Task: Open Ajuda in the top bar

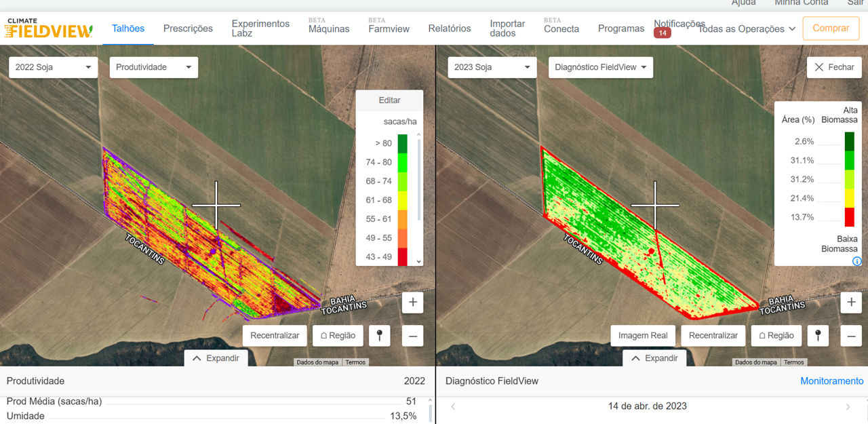Action: click(744, 3)
